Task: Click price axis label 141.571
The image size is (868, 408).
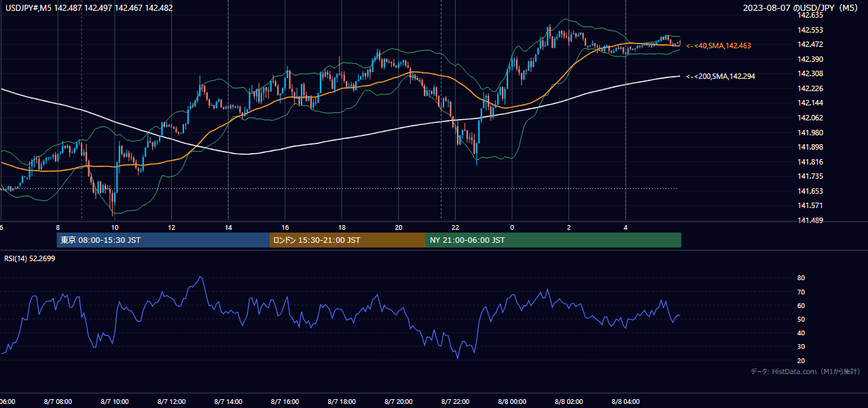Action: click(809, 205)
